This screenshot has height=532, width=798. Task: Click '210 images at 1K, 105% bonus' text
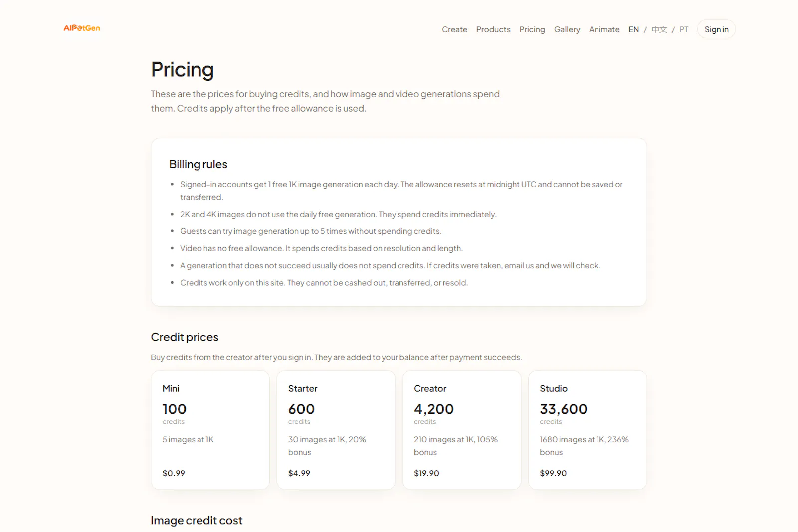456,446
